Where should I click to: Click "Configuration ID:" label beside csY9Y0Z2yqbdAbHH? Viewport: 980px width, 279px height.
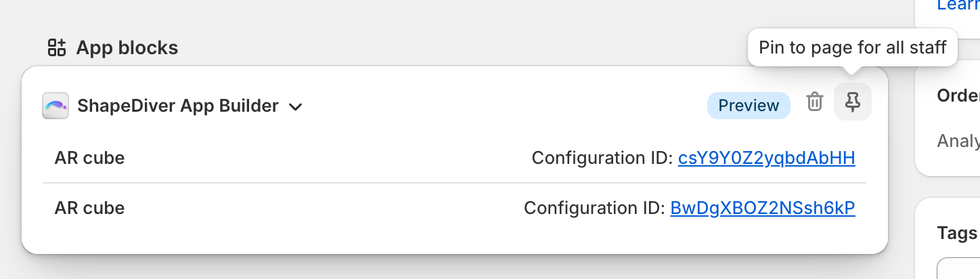[x=602, y=158]
